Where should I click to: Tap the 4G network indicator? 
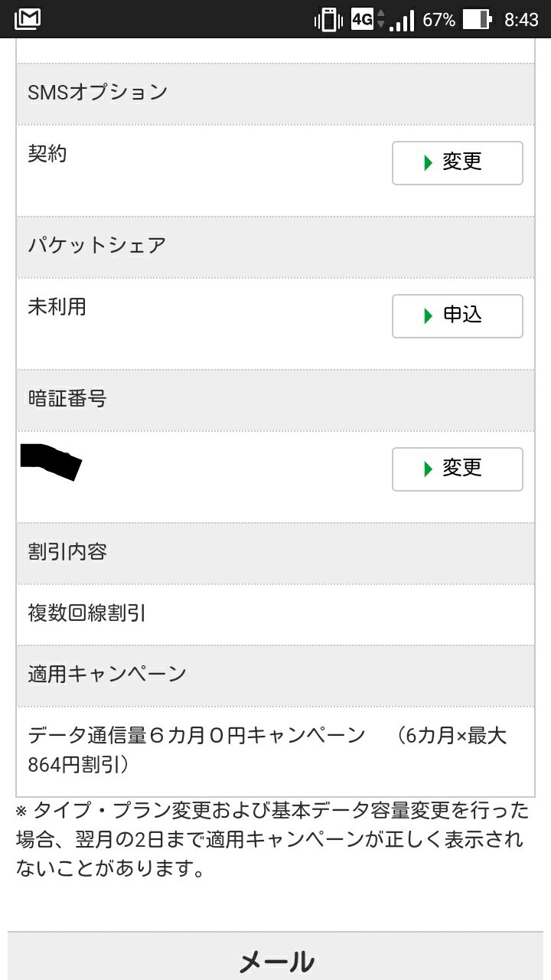tap(362, 19)
